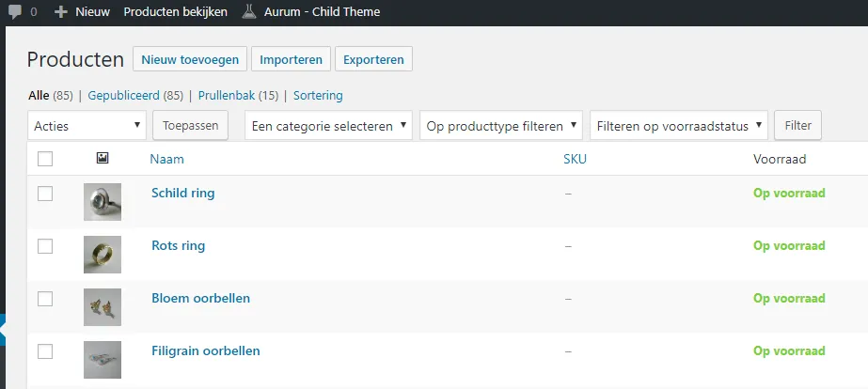Open the Schild ring product thumbnail

click(103, 201)
